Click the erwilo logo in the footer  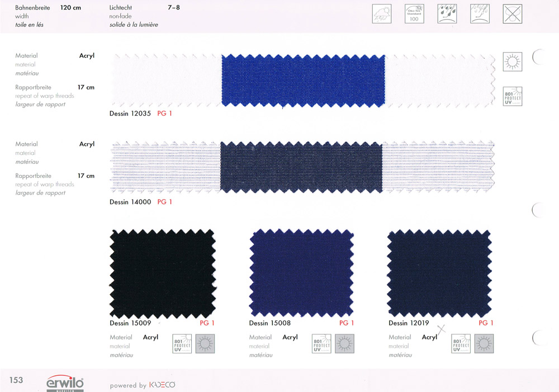point(65,382)
